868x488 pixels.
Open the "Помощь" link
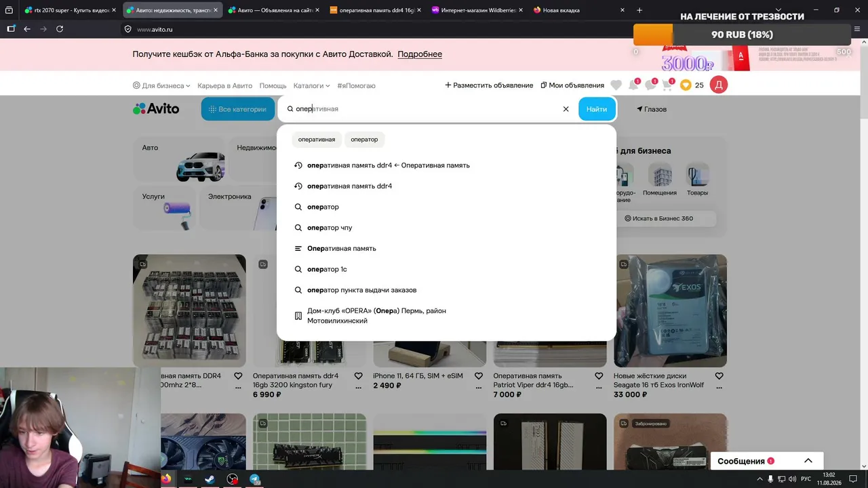(273, 86)
